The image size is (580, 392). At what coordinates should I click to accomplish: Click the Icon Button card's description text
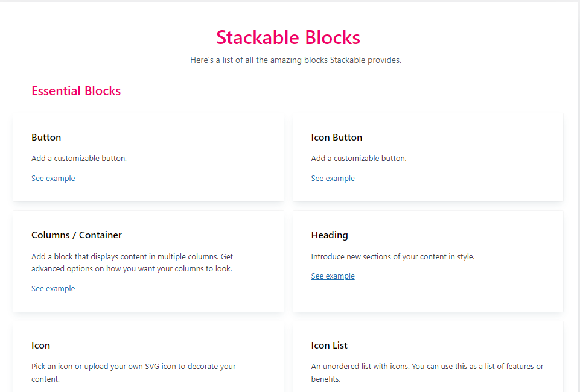tap(359, 159)
